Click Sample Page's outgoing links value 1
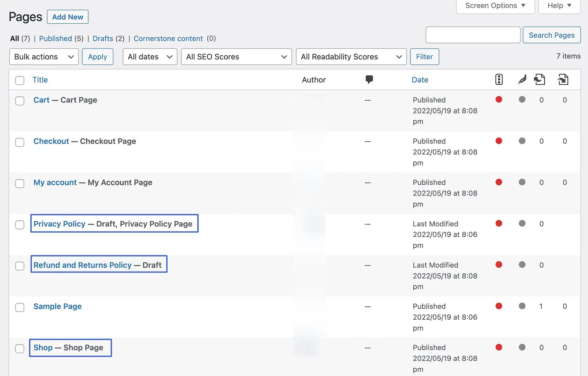This screenshot has width=588, height=376. tap(541, 306)
